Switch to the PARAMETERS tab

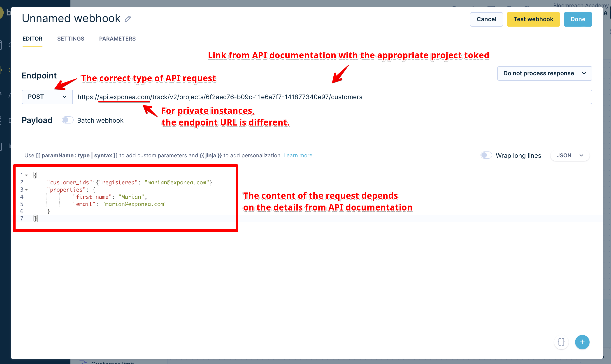click(117, 39)
